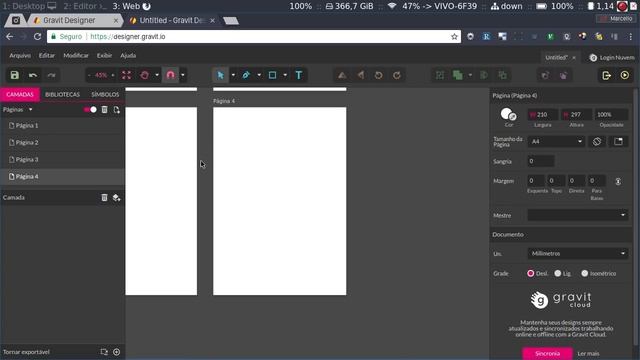Open the Ajuda menu
Screen dimensions: 640x360
click(128, 56)
